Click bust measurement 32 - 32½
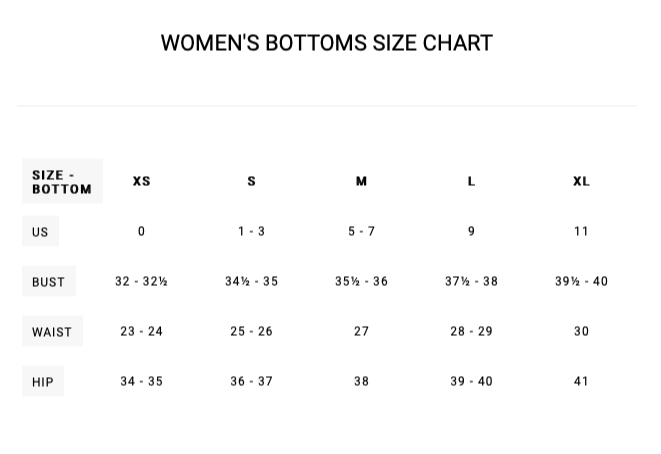This screenshot has height=454, width=661. pos(141,281)
